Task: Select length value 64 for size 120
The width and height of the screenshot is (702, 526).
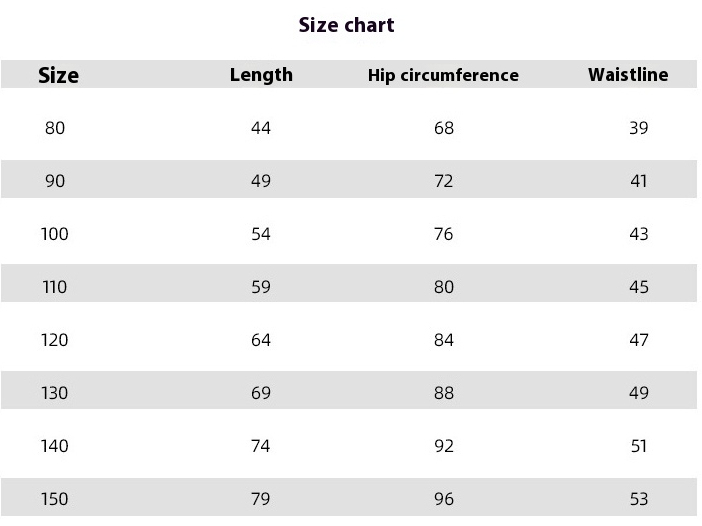Action: pyautogui.click(x=261, y=340)
